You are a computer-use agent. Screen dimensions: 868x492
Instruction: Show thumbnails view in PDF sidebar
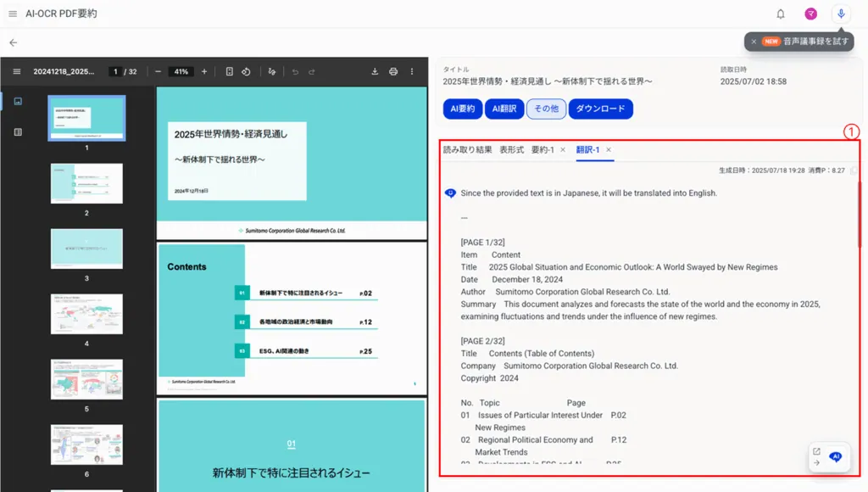click(x=18, y=102)
